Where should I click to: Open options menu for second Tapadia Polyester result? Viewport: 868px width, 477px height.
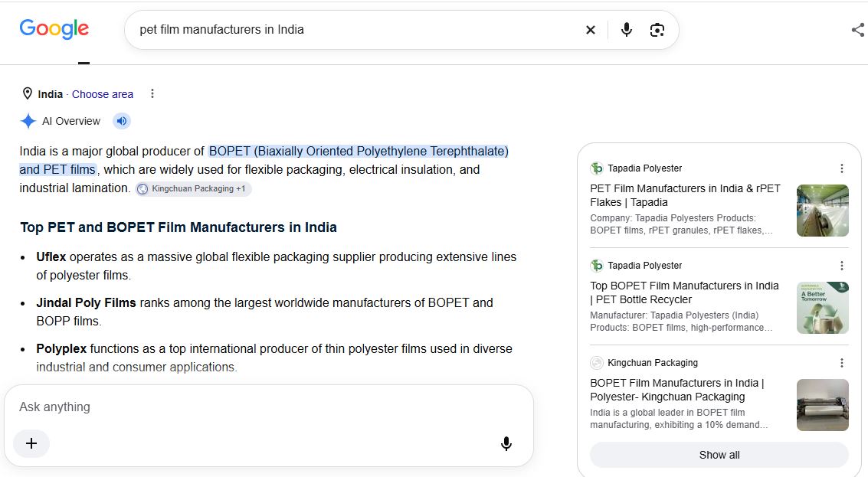841,266
